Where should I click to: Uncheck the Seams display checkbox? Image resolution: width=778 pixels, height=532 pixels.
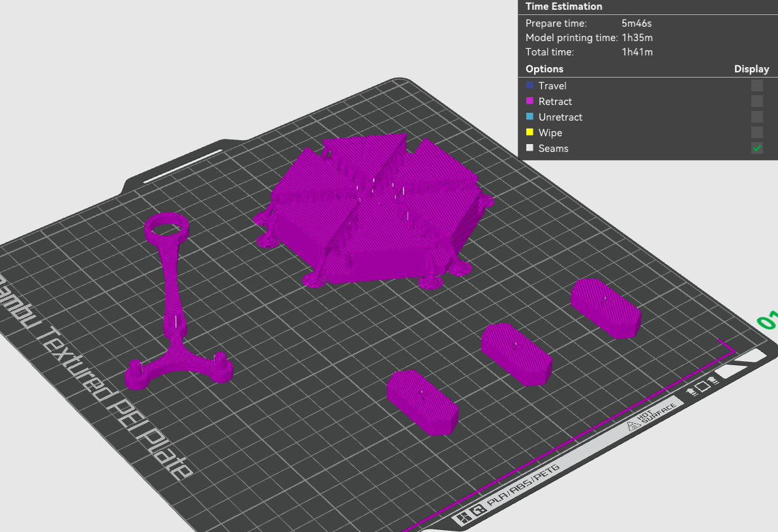pos(756,148)
